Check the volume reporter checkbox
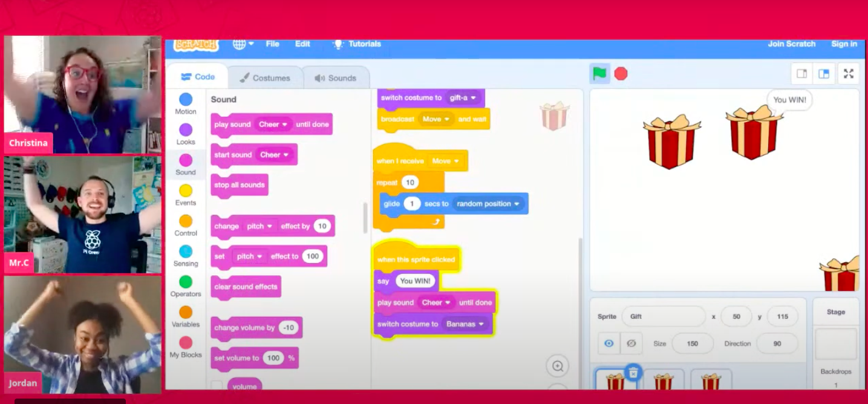Viewport: 868px width, 404px height. pos(216,386)
